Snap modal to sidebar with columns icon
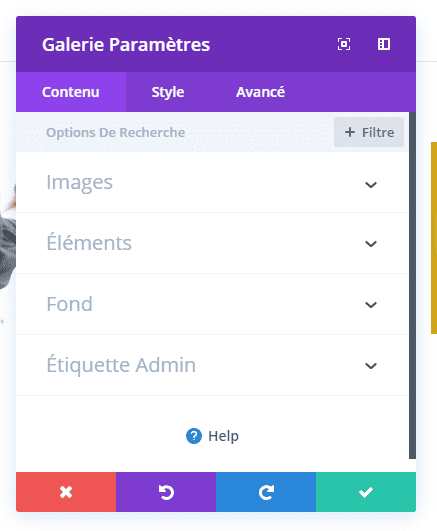437x531 pixels. pos(384,44)
